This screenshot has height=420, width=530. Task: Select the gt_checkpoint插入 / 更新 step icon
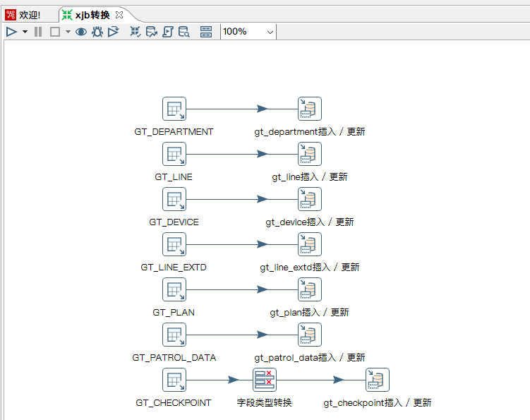(378, 380)
